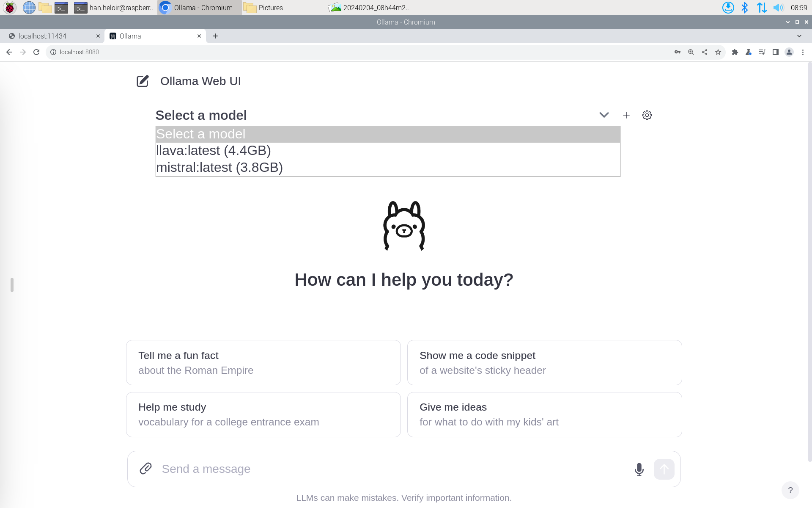Image resolution: width=812 pixels, height=508 pixels.
Task: Open the help question mark button
Action: (x=790, y=490)
